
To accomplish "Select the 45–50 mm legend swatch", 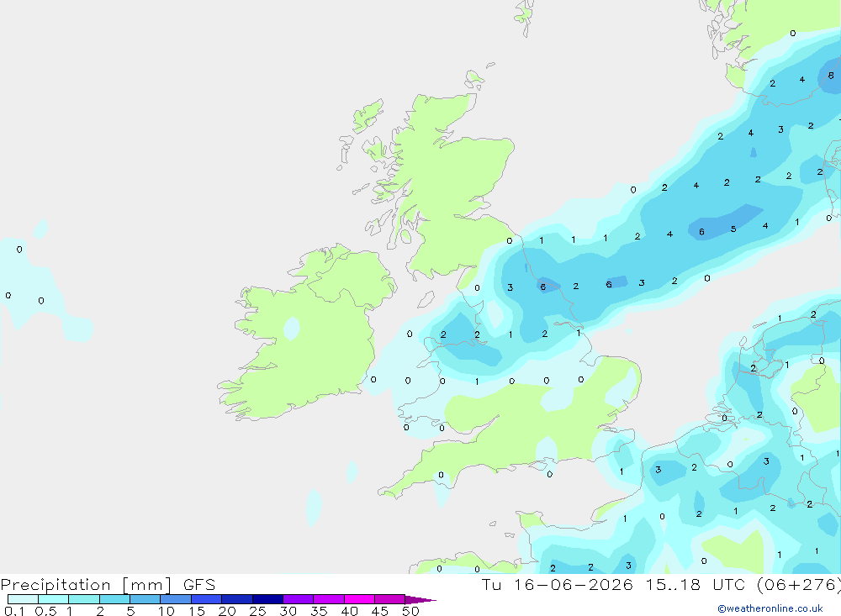I will pyautogui.click(x=390, y=599).
